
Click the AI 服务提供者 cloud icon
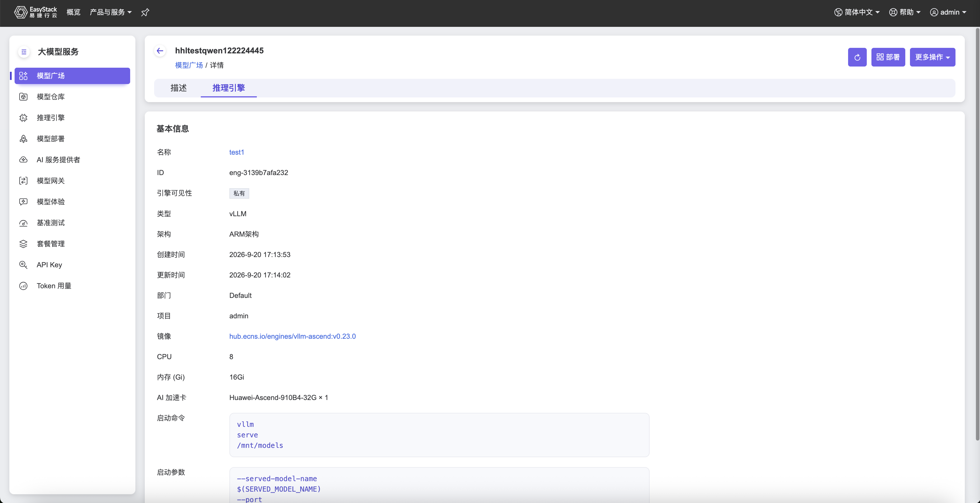23,160
